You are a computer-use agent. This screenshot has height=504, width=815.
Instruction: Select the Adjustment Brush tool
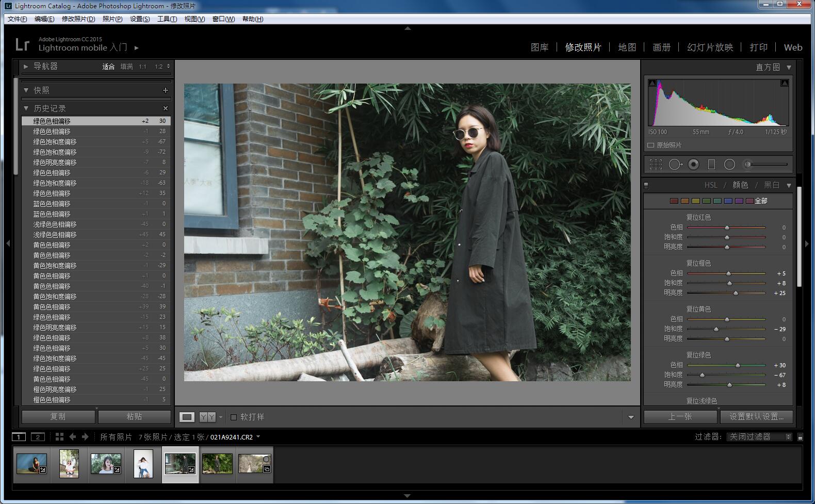(766, 165)
